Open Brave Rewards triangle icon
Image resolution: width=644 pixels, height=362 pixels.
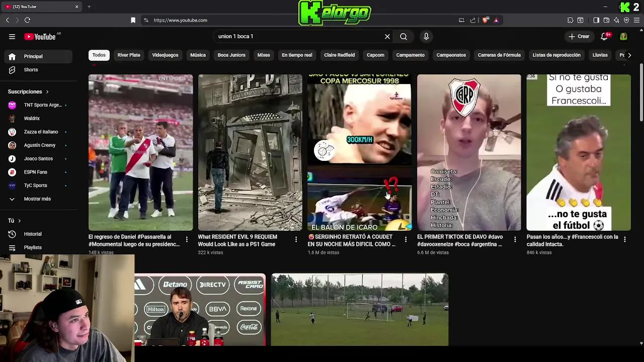tap(496, 20)
